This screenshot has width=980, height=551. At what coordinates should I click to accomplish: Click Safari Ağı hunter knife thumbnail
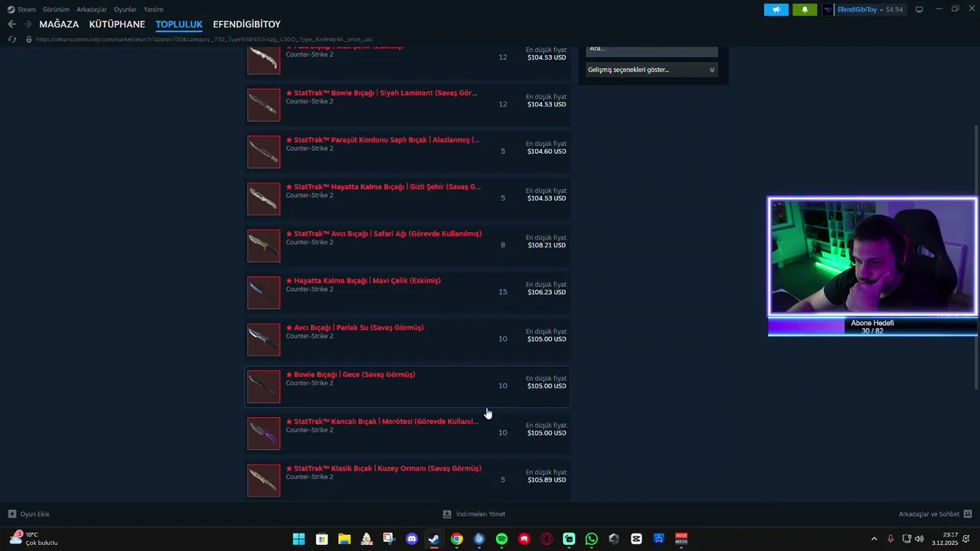(263, 246)
